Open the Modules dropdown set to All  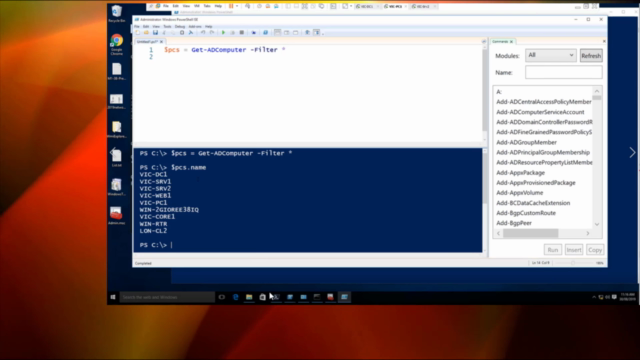point(550,55)
